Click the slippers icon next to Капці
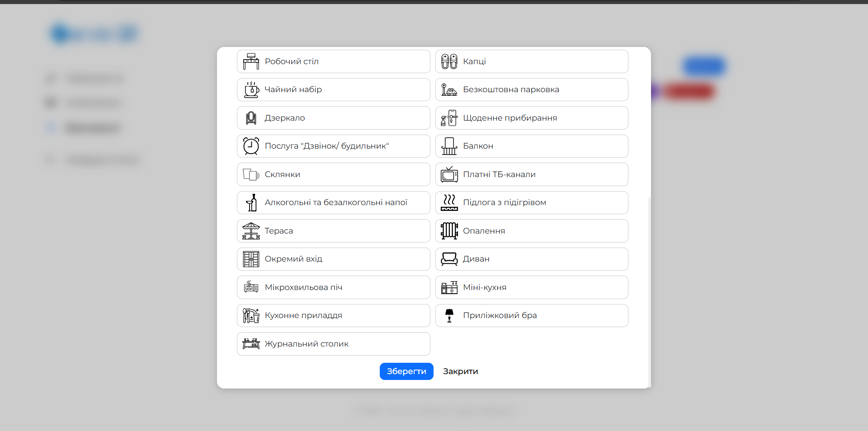This screenshot has height=431, width=868. click(x=449, y=61)
